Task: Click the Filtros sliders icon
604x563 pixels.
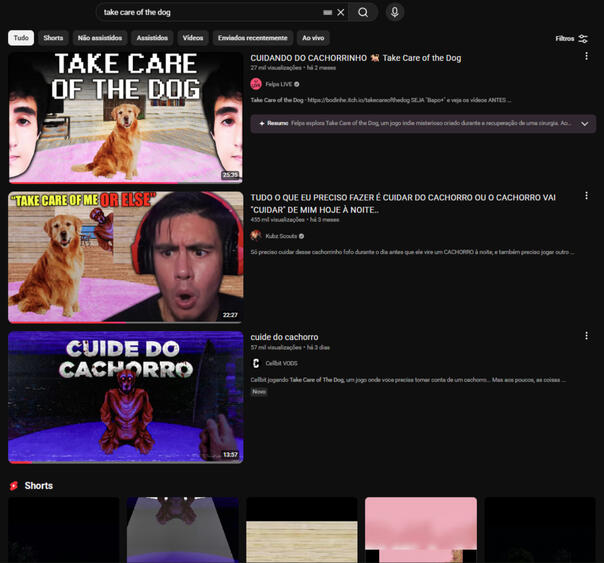Action: click(583, 39)
